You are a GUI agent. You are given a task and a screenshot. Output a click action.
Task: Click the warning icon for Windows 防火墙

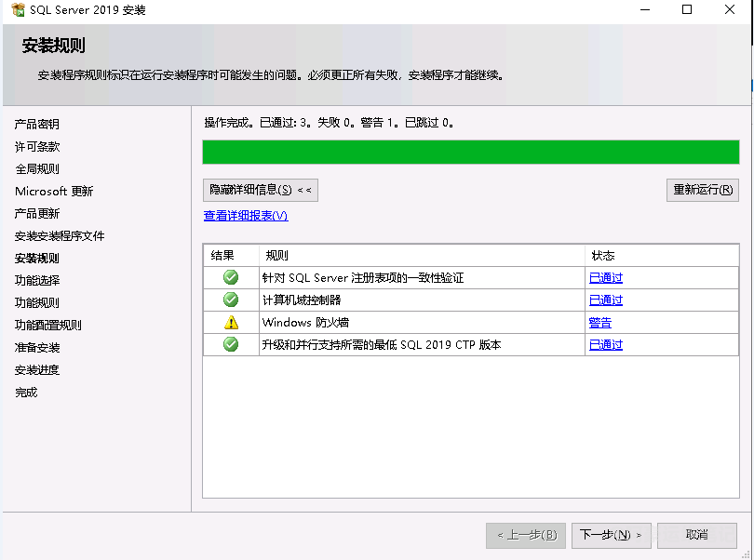click(231, 322)
